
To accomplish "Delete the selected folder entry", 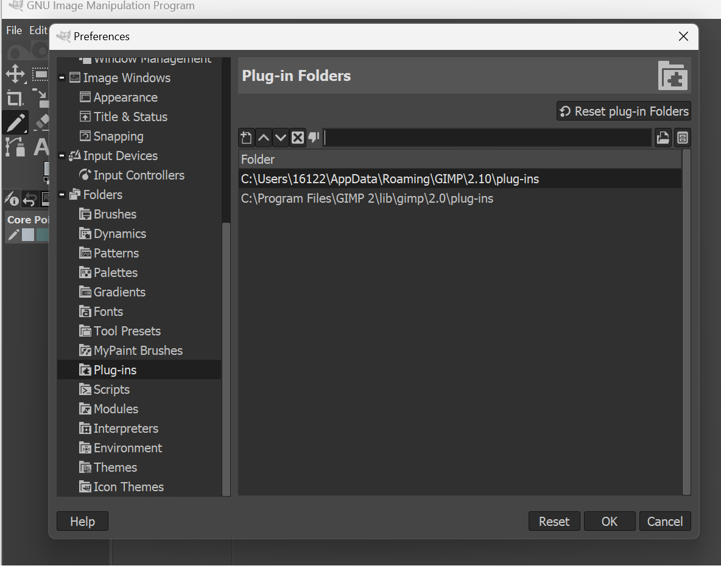I will click(x=298, y=138).
